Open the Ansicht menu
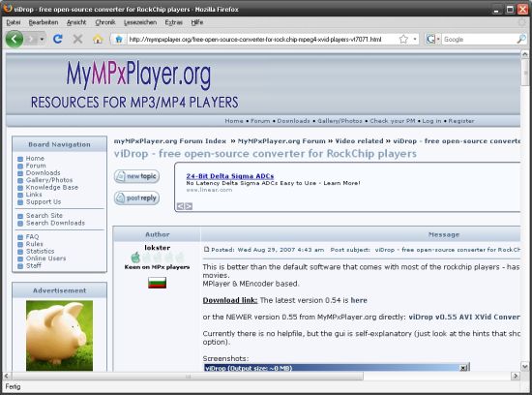Viewport: 532px width, 395px height. click(x=76, y=22)
